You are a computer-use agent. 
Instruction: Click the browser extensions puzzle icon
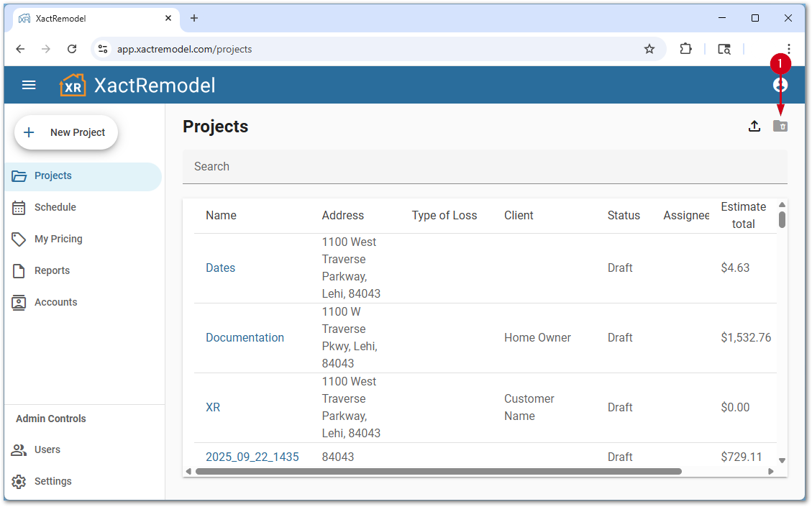pos(685,49)
